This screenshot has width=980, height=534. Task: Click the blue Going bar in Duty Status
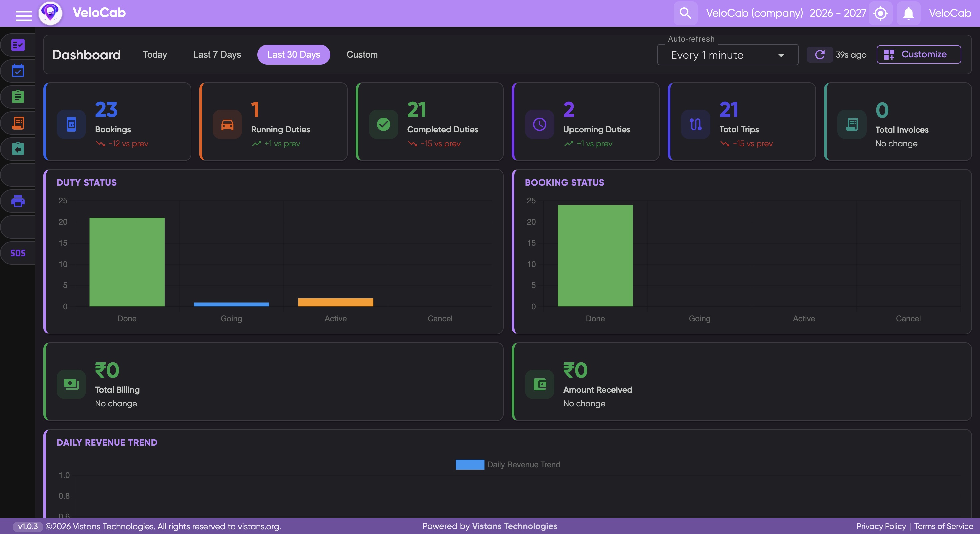(231, 304)
